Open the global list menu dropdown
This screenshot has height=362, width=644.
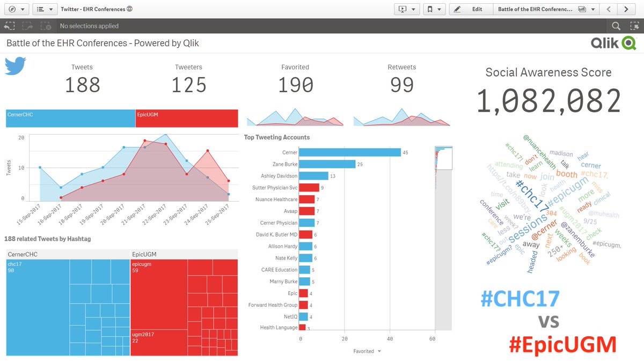pyautogui.click(x=45, y=9)
